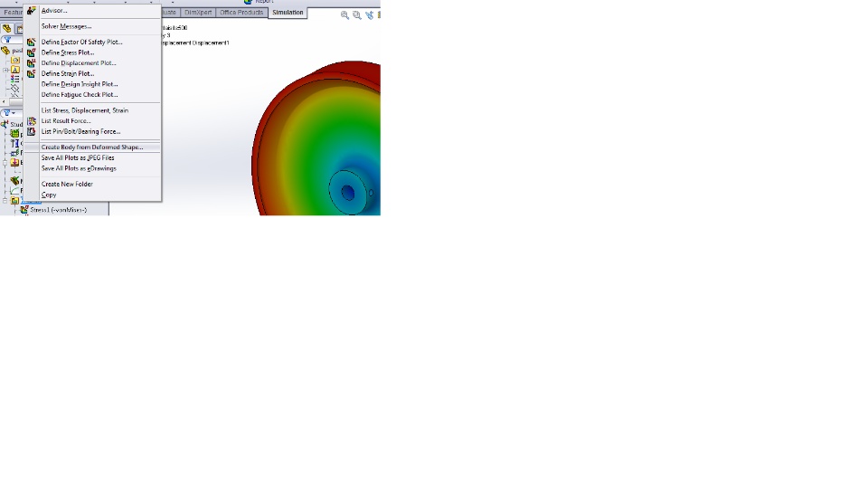Image resolution: width=868 pixels, height=504 pixels.
Task: Select List Pin/Bolt/Bearing Force
Action: pos(80,131)
